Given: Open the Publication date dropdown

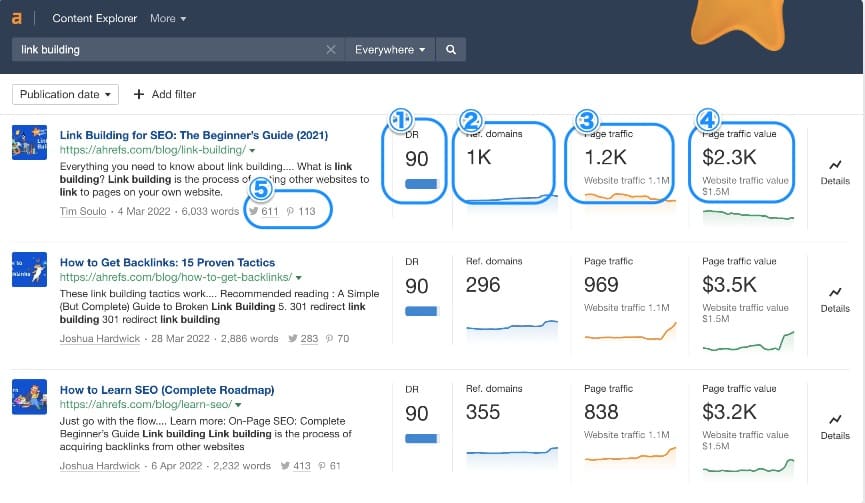Looking at the screenshot, I should [65, 94].
